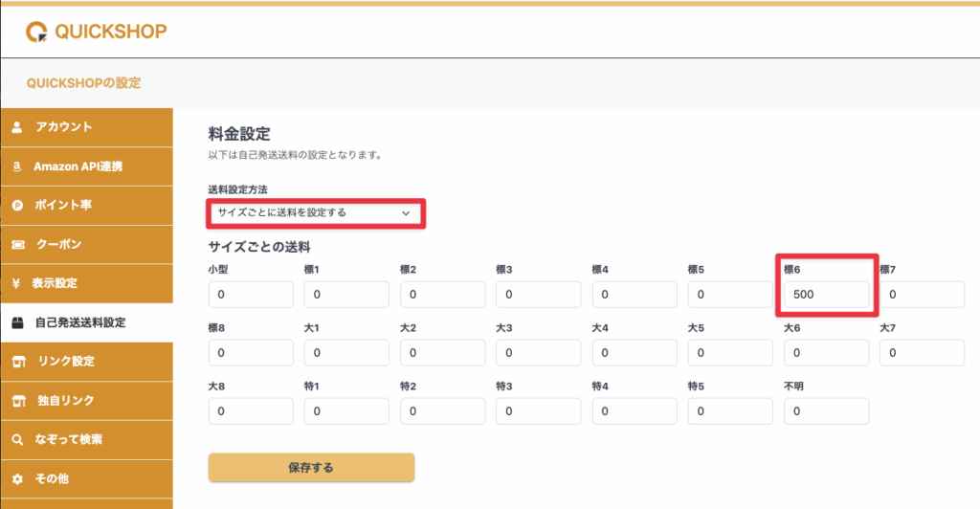The image size is (980, 509).
Task: Click the gear icon beside その他
Action: 17,478
